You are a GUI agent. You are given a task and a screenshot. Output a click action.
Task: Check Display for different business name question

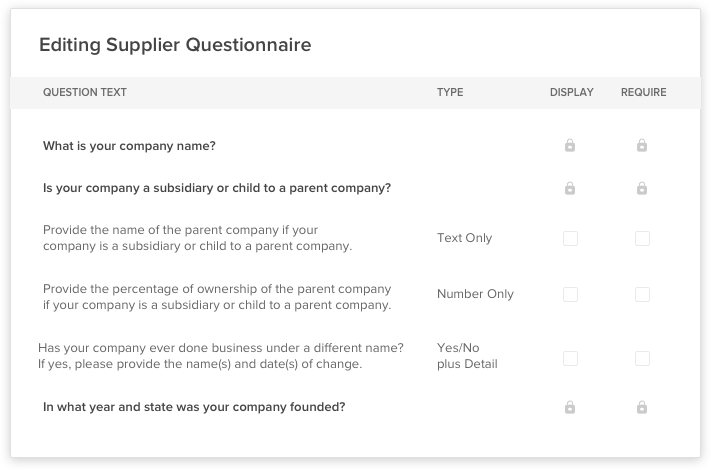[x=570, y=358]
